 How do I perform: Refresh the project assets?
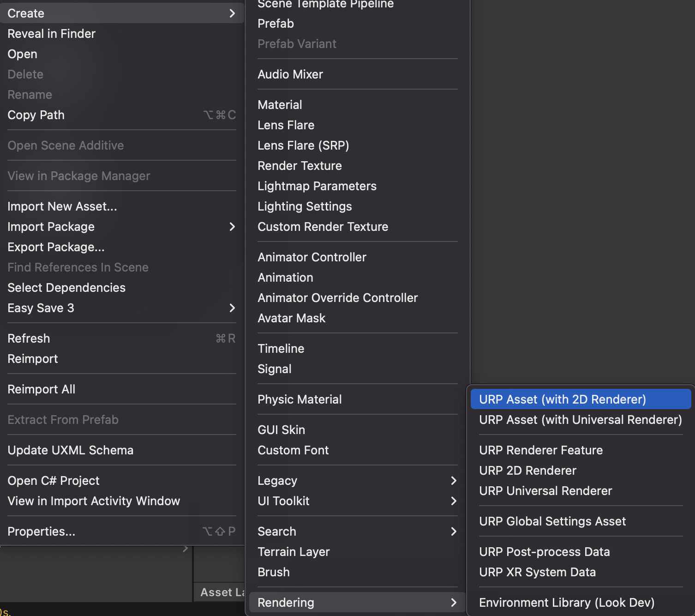28,338
